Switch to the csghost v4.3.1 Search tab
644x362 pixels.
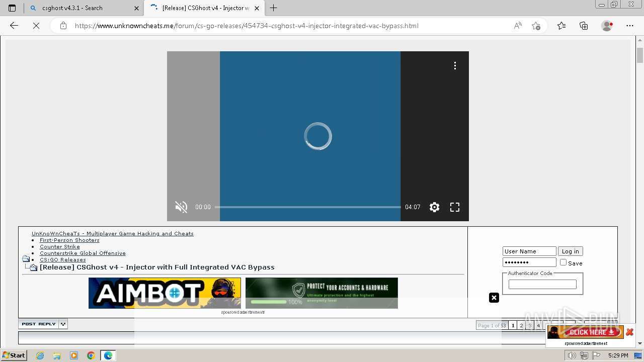pos(84,8)
